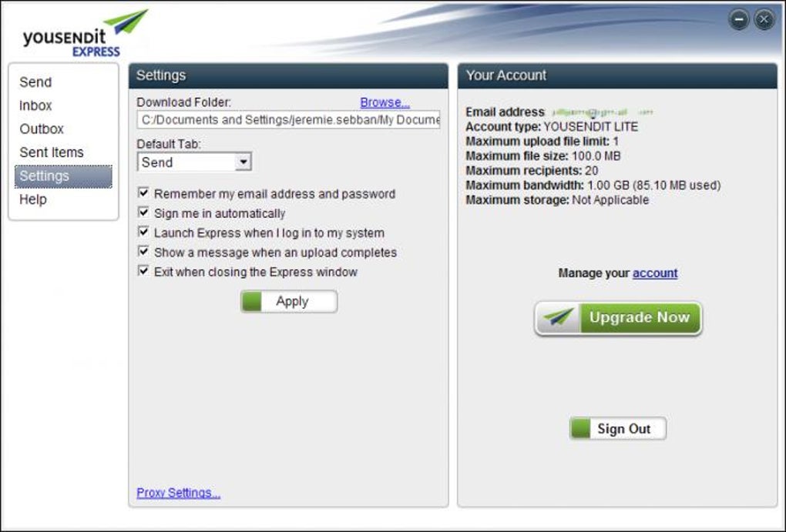Open Sent Items in the sidebar
The height and width of the screenshot is (532, 786).
tap(52, 152)
